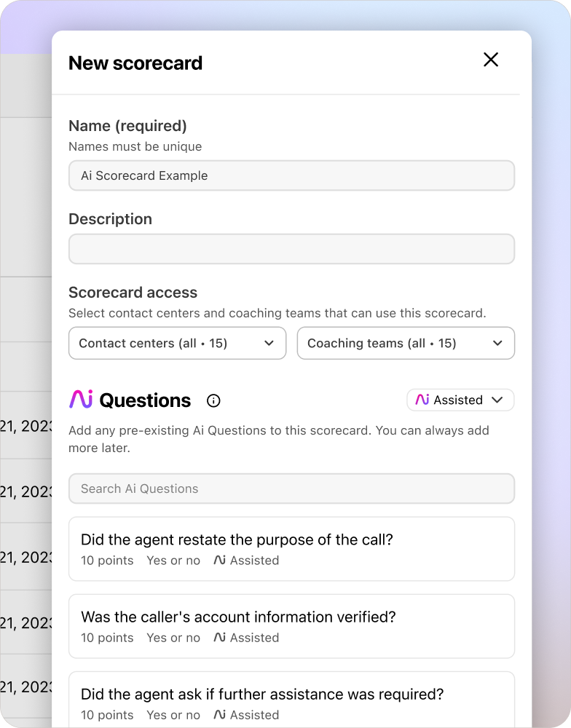Click the Ai icon on the further assistance question
Screen dimensions: 571x728
pyautogui.click(x=218, y=714)
